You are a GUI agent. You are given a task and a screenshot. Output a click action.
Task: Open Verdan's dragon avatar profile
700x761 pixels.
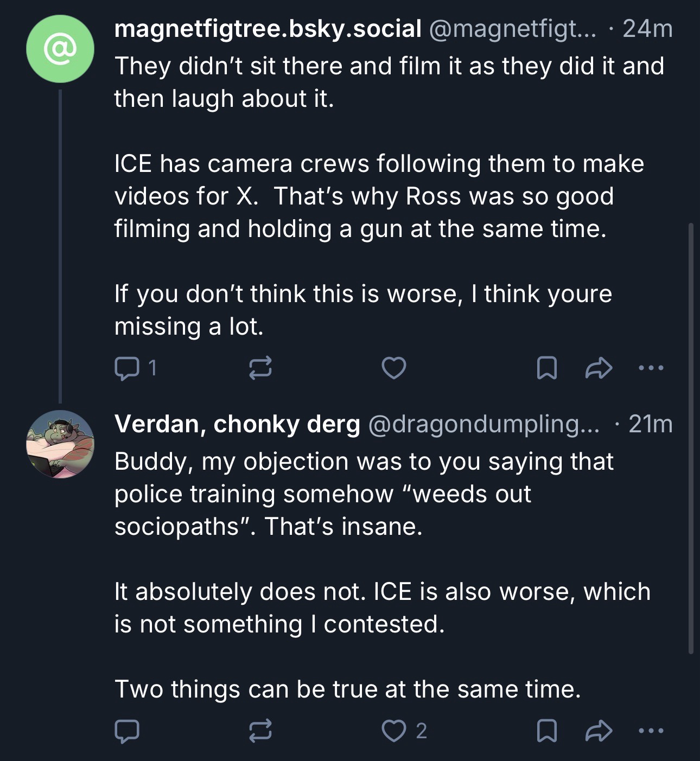tap(60, 444)
